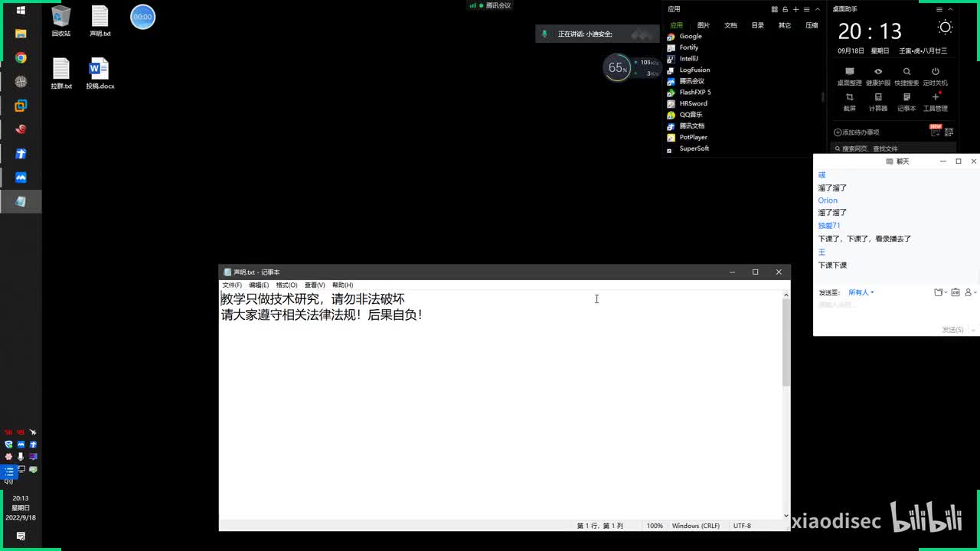Click the chat message input field
This screenshot has height=551, width=980.
pyautogui.click(x=894, y=310)
